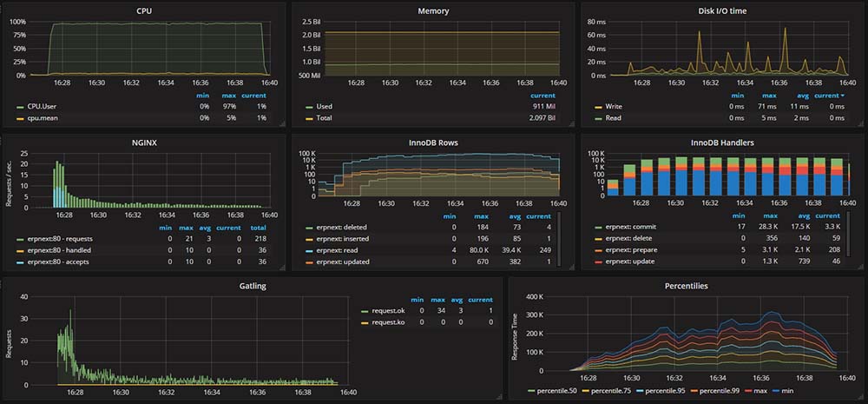Open color picker for CPU.User swatch
Viewport: 868px width, 404px height.
20,106
